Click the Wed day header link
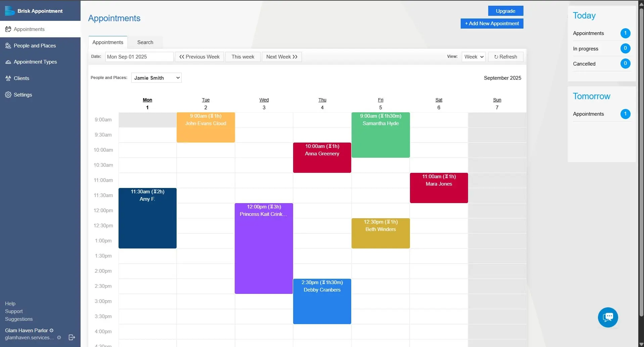644x347 pixels. pyautogui.click(x=264, y=100)
